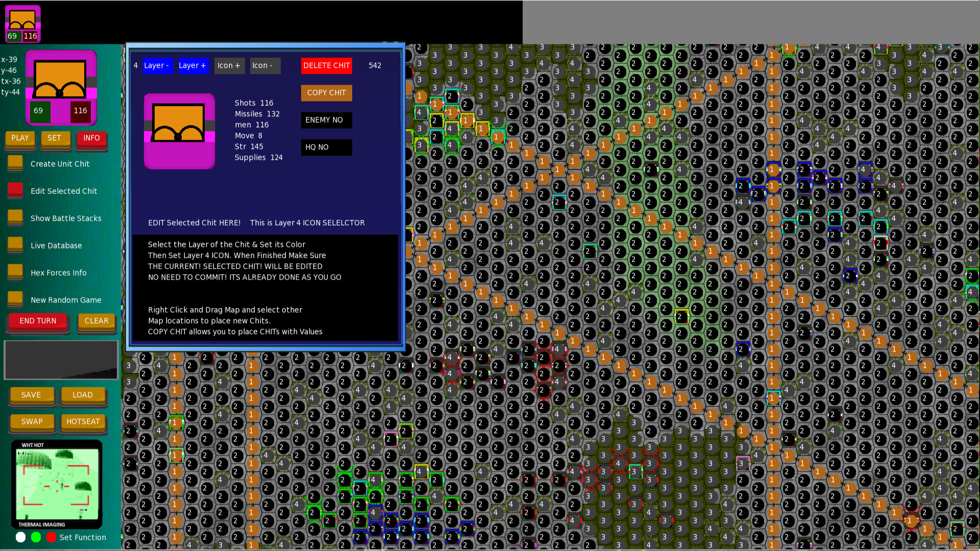This screenshot has height=551, width=980.
Task: Open the INFO tab
Action: (x=91, y=138)
